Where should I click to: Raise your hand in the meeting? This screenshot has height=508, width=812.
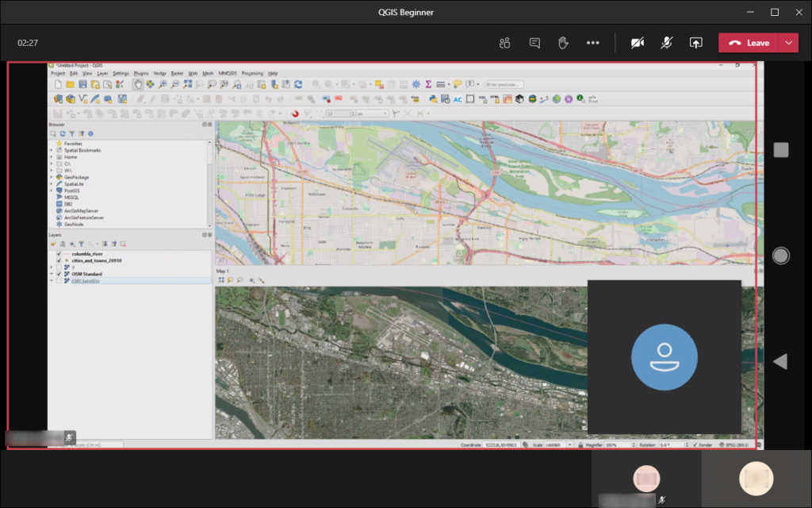[563, 43]
